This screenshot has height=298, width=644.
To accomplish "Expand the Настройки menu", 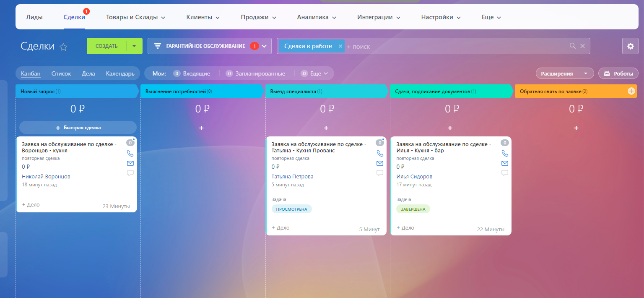I will [x=458, y=18].
